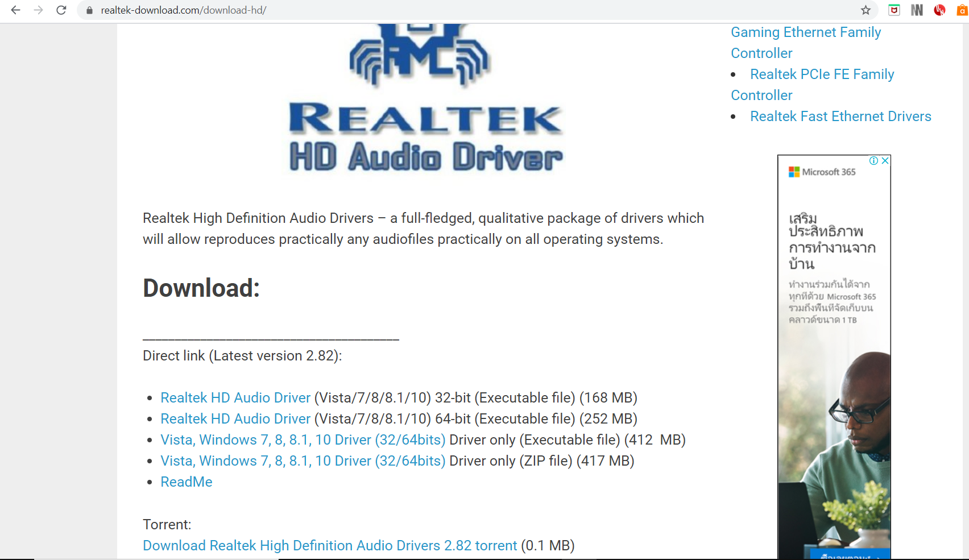Viewport: 969px width, 560px height.
Task: Open the orange extension icon in toolbar
Action: (962, 10)
